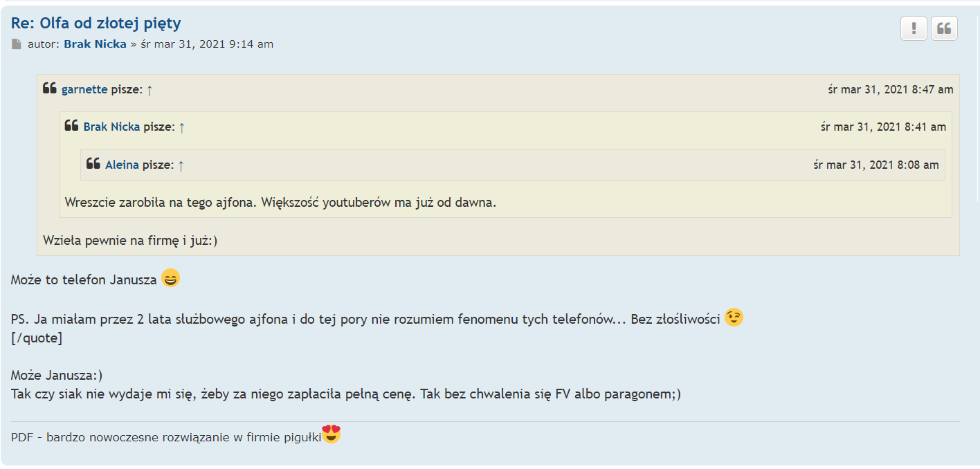Viewport: 980px width, 469px height.
Task: Click the signature text about PDF rozwiązanie
Action: [x=166, y=437]
